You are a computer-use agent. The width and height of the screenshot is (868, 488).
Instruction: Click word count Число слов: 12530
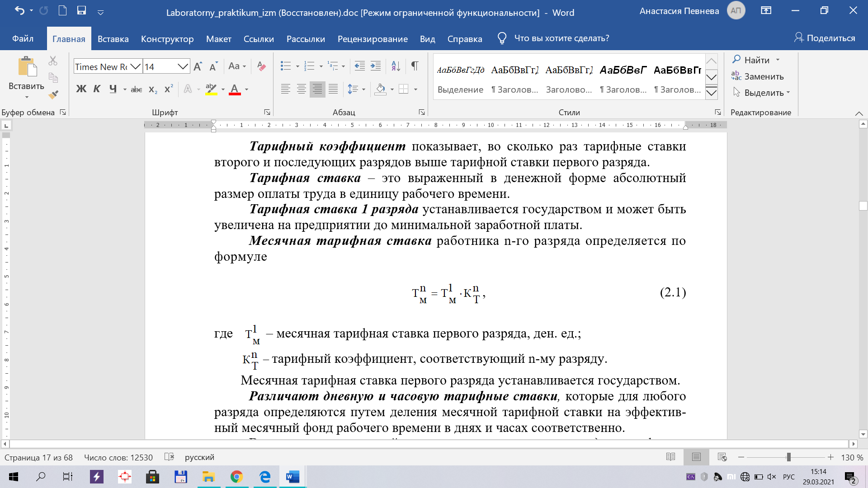pyautogui.click(x=118, y=457)
